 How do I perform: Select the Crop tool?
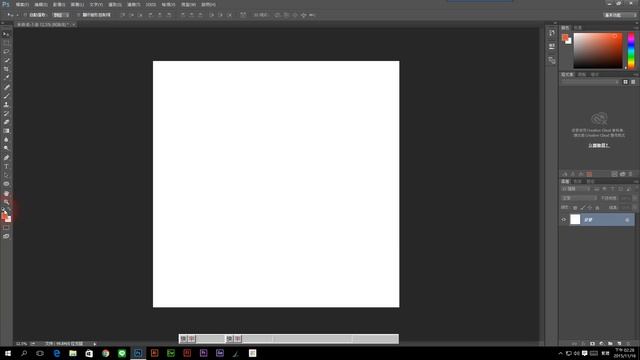pyautogui.click(x=6, y=69)
